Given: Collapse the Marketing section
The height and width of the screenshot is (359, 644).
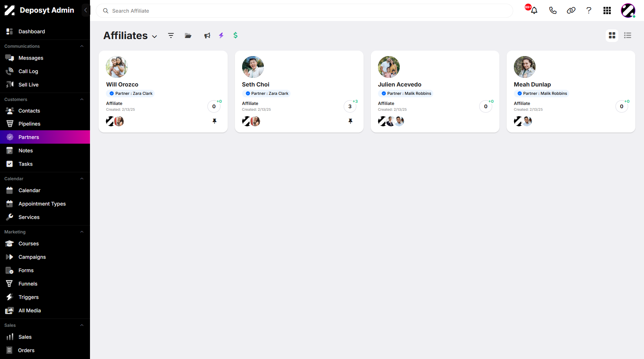Looking at the screenshot, I should [x=82, y=232].
